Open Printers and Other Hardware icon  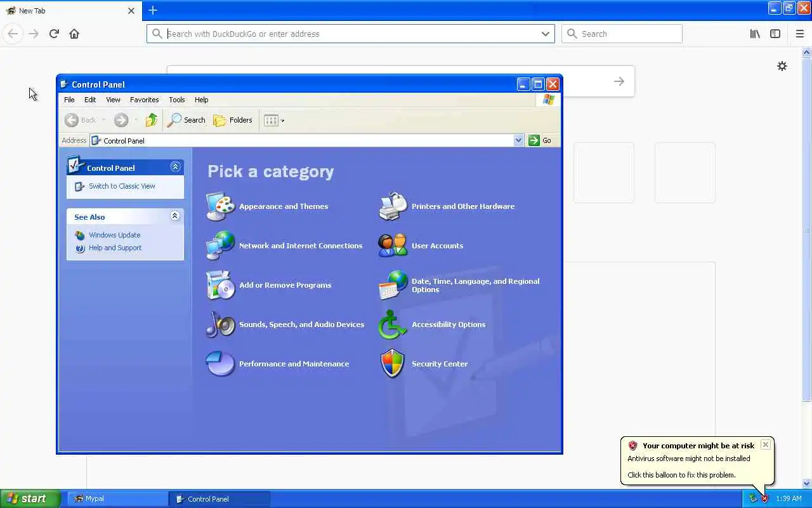coord(393,206)
